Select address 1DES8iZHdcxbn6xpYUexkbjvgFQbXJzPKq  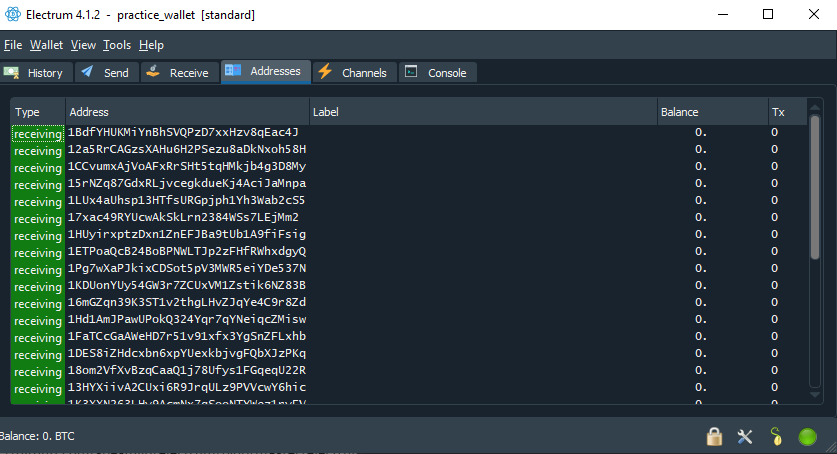[187, 354]
